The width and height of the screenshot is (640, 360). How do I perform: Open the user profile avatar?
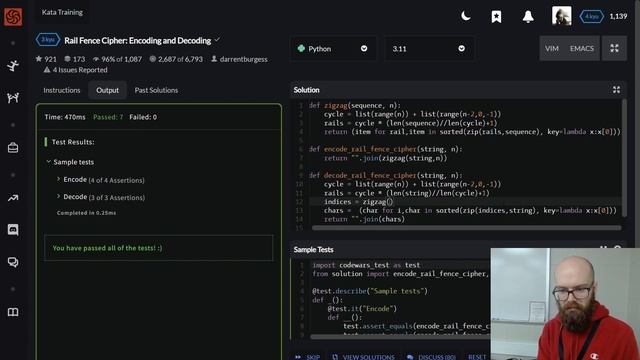click(562, 16)
